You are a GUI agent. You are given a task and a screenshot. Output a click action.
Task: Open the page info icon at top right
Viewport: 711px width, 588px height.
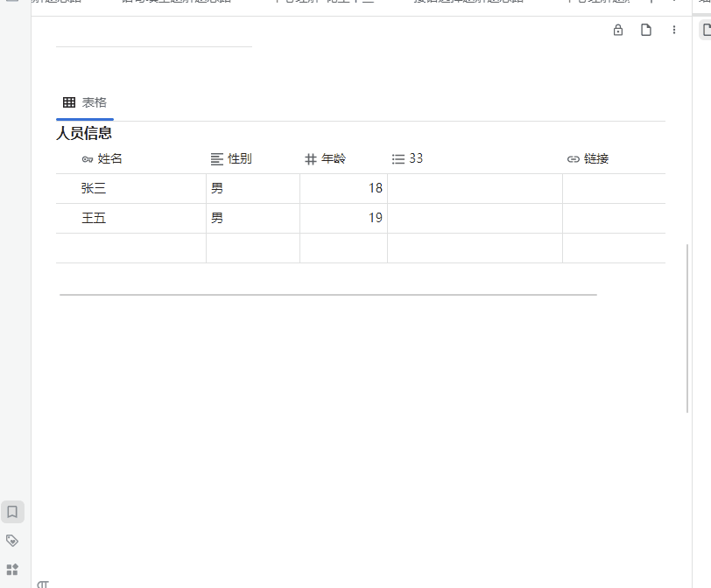(x=646, y=29)
